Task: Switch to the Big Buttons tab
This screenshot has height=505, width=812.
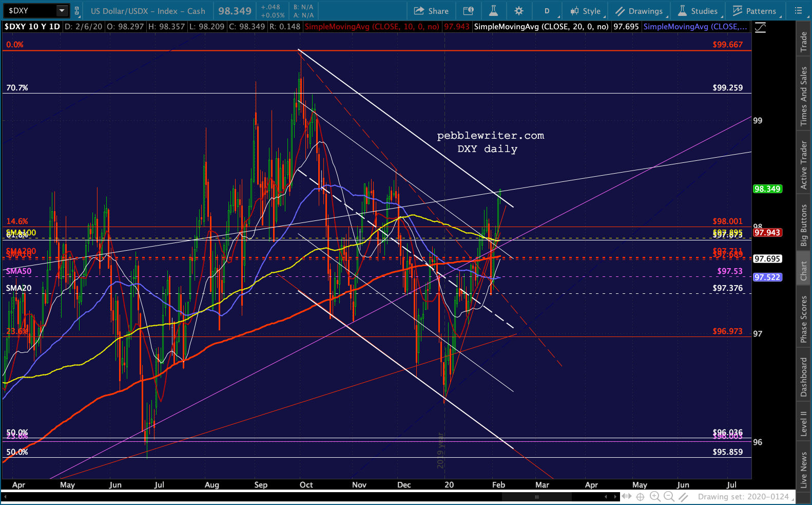Action: coord(804,226)
